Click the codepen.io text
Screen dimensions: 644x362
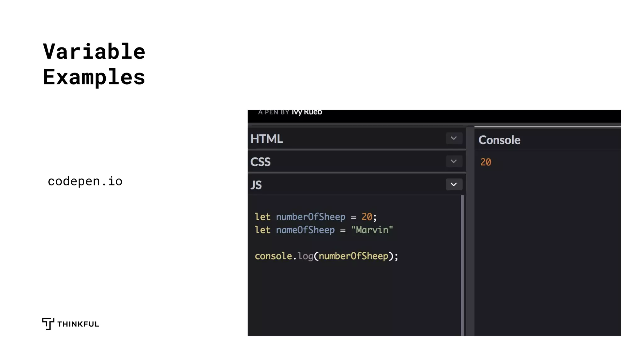pos(85,181)
